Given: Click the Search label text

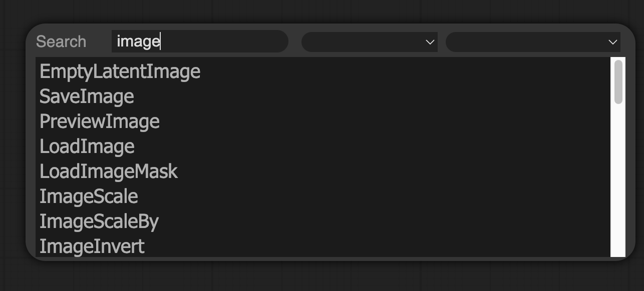Looking at the screenshot, I should pyautogui.click(x=61, y=42).
